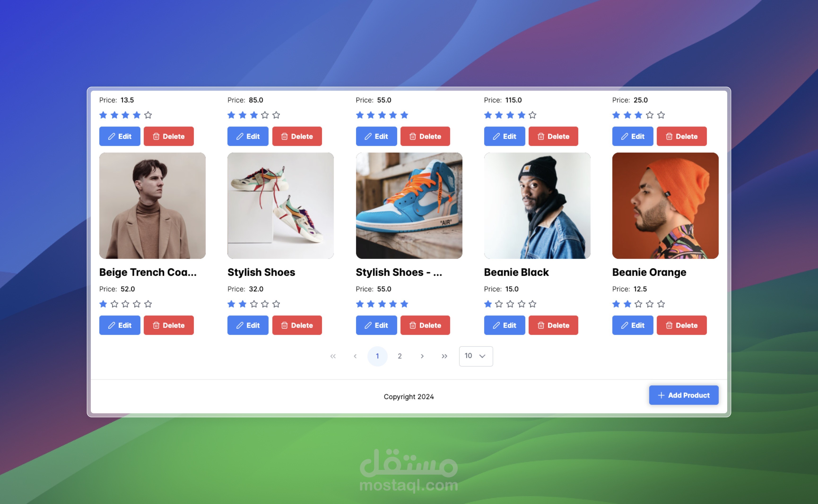This screenshot has height=504, width=818.
Task: Select page 2 in pagination
Action: coord(400,356)
